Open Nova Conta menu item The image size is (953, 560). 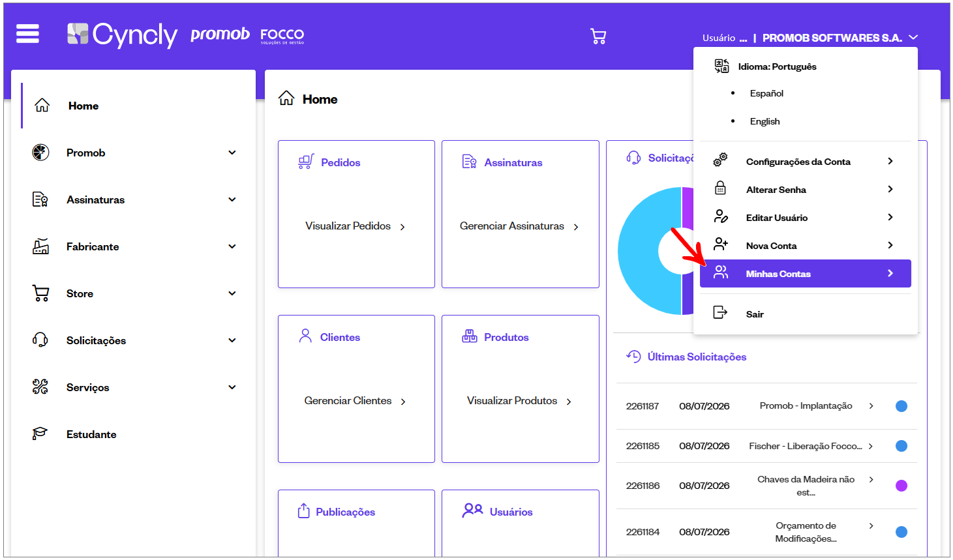tap(806, 245)
